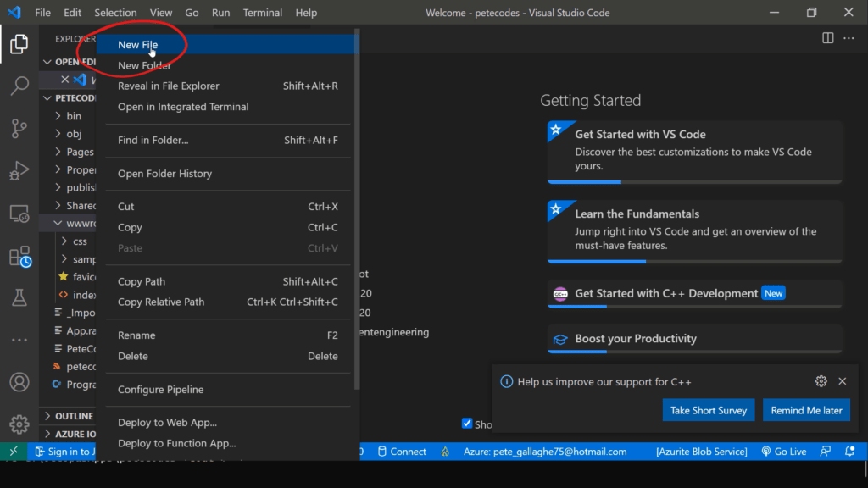Open Learn the Fundamentals card
The height and width of the screenshot is (488, 868).
[x=695, y=231]
